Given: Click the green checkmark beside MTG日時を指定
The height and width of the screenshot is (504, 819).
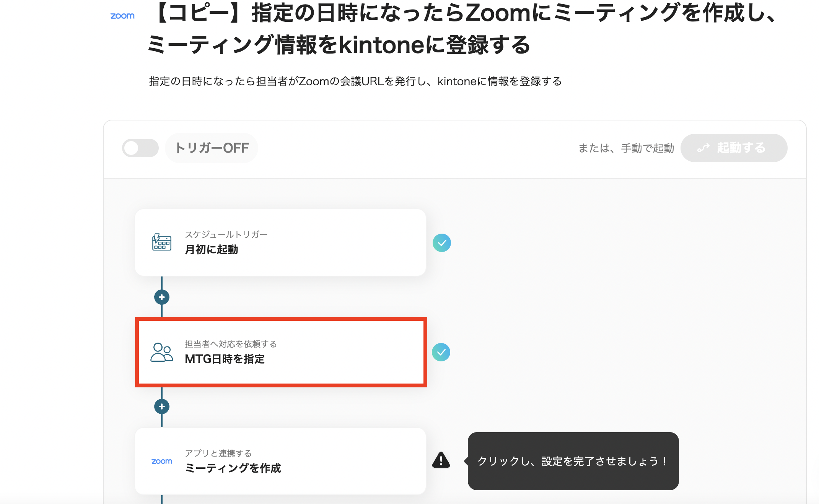Looking at the screenshot, I should tap(441, 352).
